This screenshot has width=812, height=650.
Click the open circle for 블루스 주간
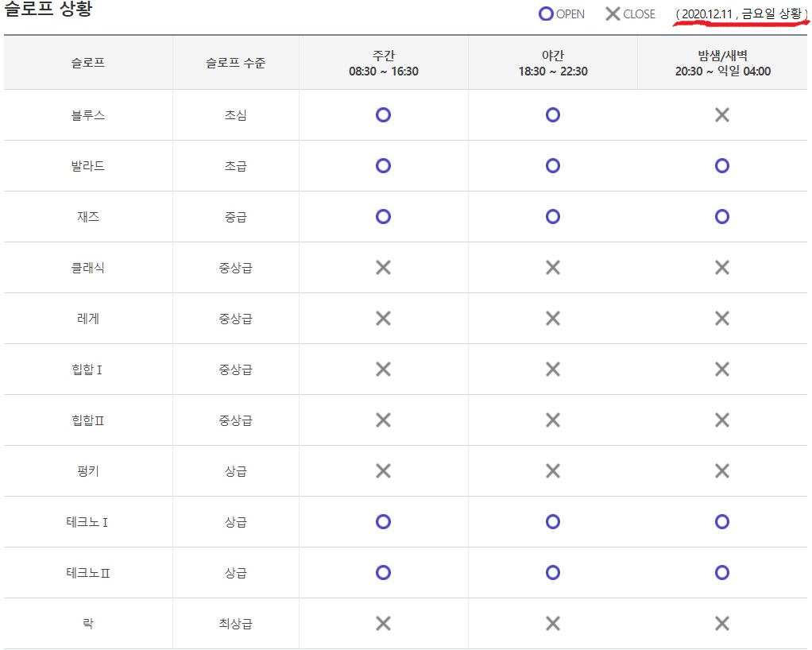coord(383,115)
